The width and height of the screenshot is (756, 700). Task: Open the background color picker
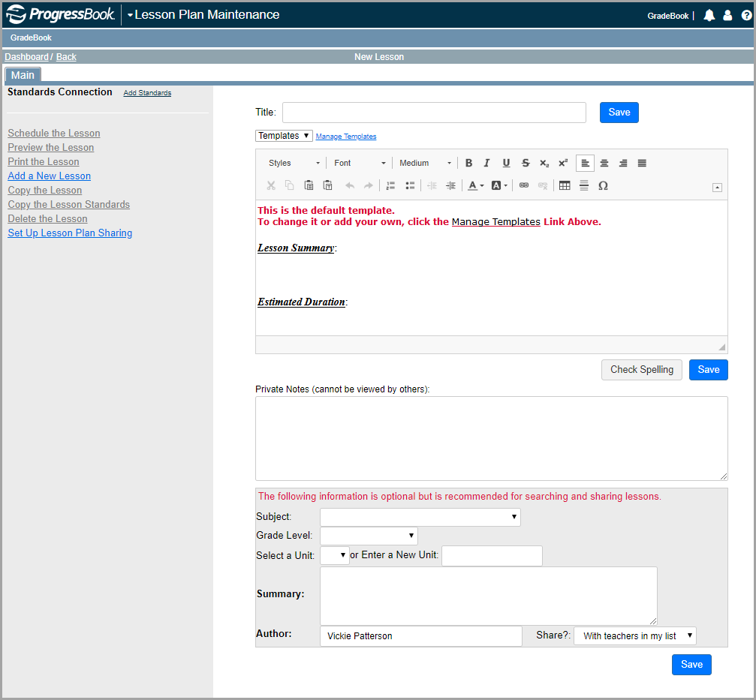click(499, 185)
